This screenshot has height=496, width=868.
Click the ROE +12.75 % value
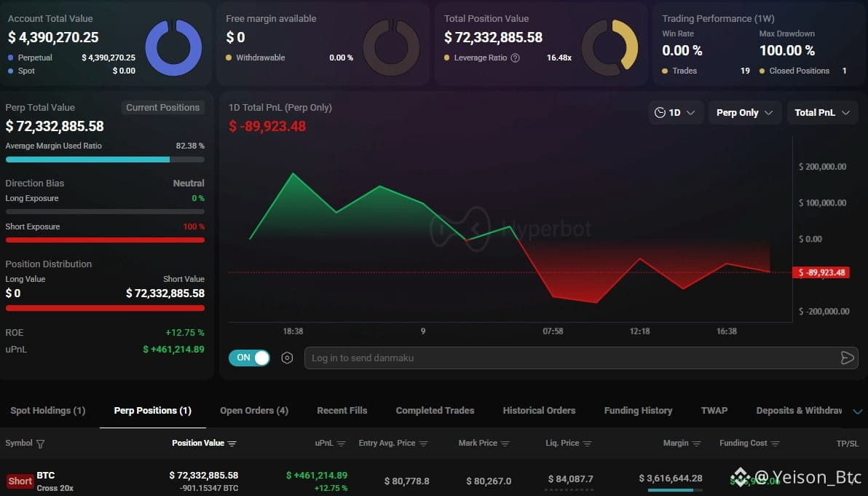tap(185, 333)
